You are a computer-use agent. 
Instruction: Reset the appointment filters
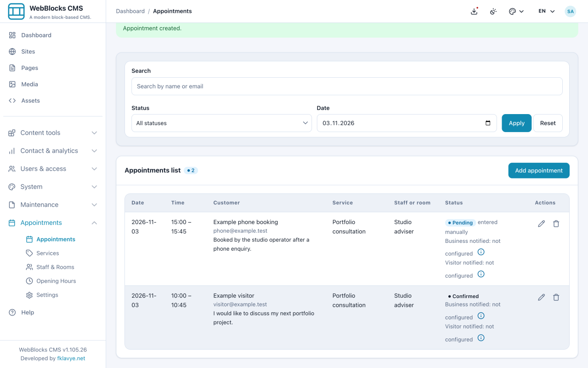[548, 123]
